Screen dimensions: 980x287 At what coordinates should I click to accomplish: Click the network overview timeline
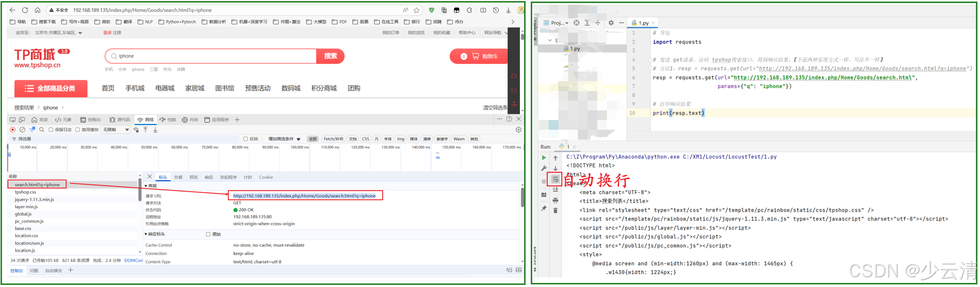coord(265,158)
